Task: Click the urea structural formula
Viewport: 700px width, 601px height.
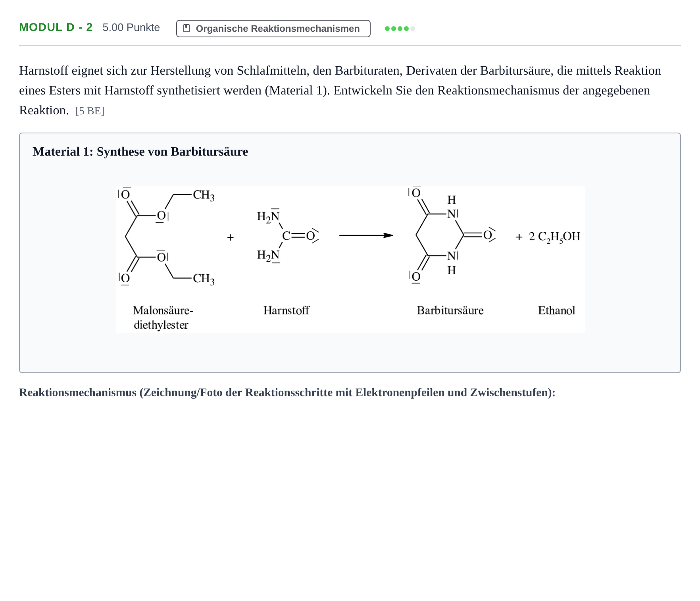Action: point(288,236)
